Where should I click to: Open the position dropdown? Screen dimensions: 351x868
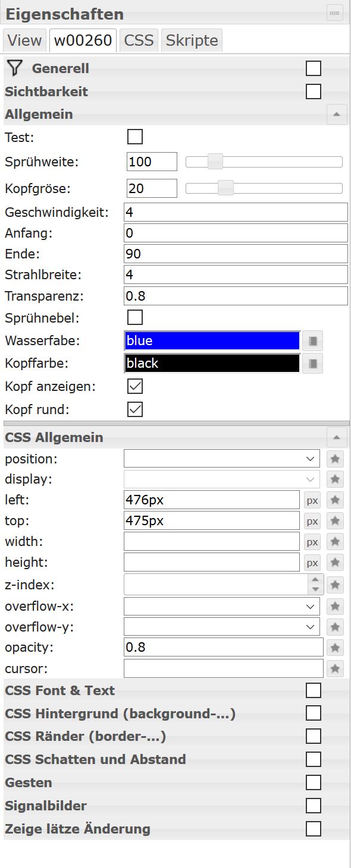(221, 459)
